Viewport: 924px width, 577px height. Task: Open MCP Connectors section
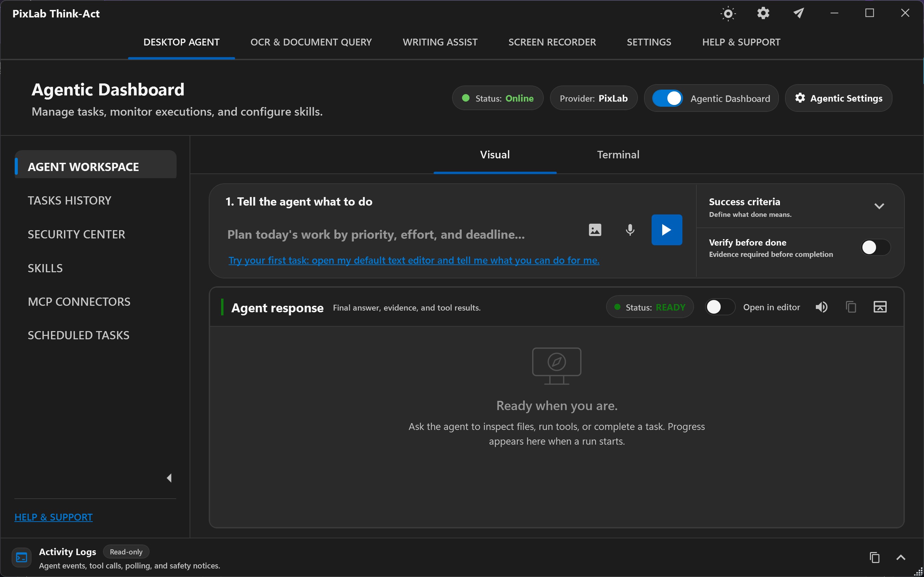79,302
